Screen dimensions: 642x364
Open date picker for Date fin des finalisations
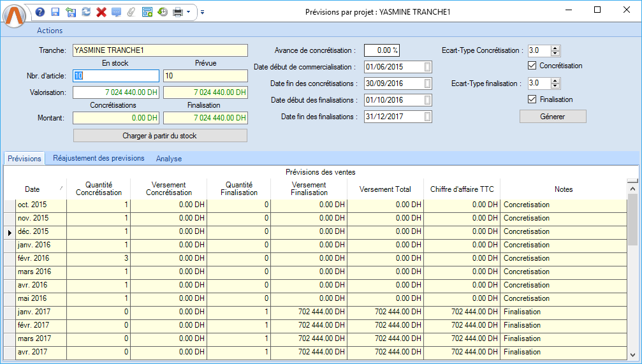[427, 117]
